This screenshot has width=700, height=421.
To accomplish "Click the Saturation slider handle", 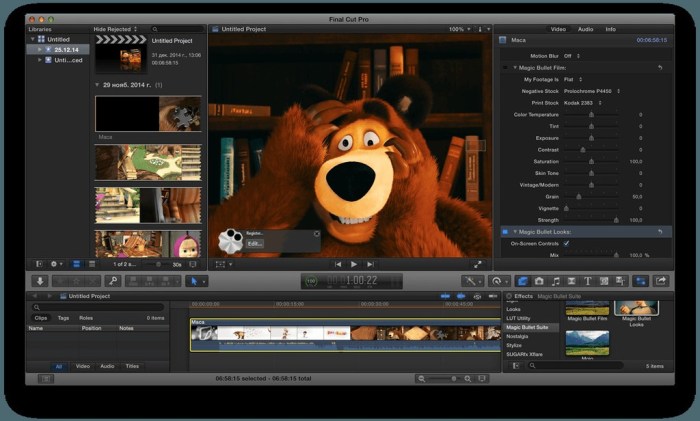I will tap(589, 161).
